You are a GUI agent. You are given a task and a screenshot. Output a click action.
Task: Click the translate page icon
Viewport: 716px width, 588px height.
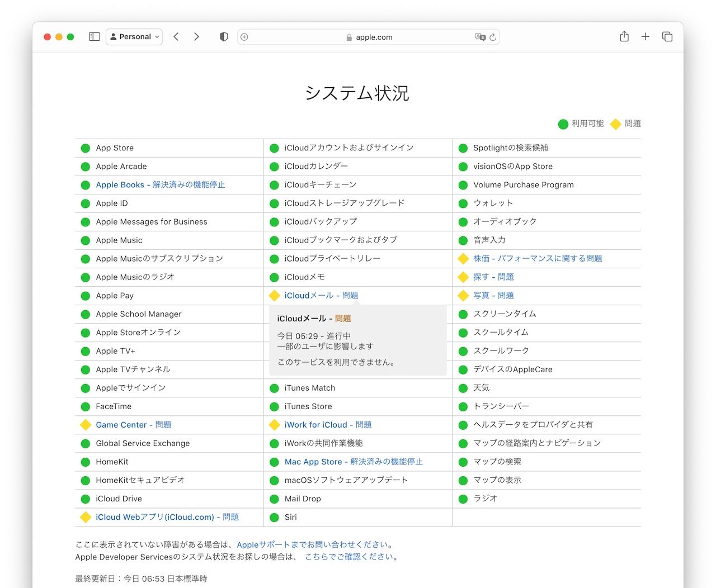coord(480,37)
